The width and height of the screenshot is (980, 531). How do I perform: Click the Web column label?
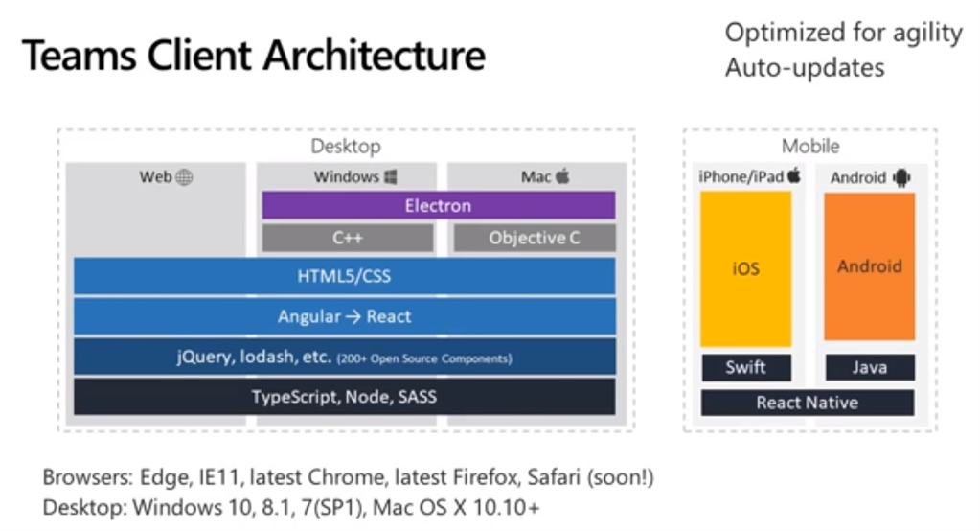pos(155,177)
